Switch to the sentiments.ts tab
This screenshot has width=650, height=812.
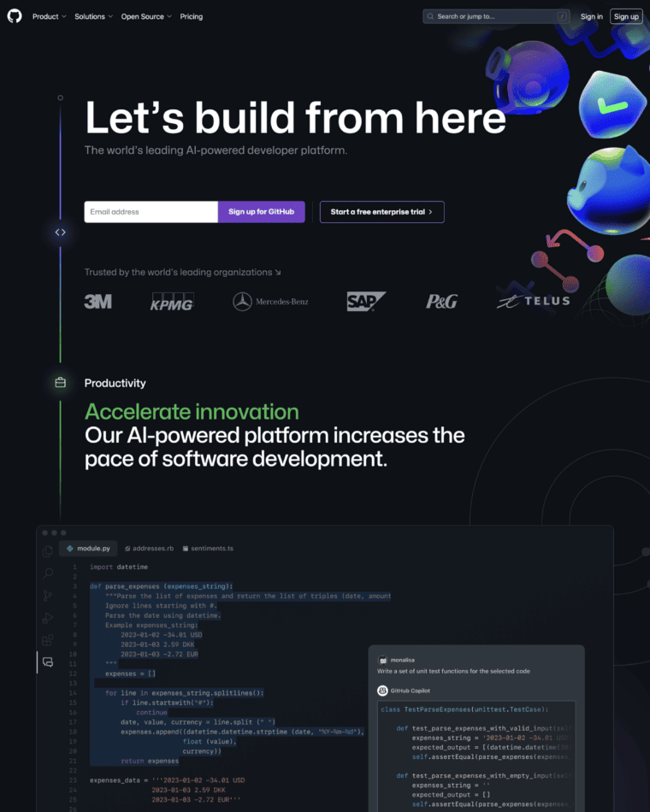click(x=208, y=549)
